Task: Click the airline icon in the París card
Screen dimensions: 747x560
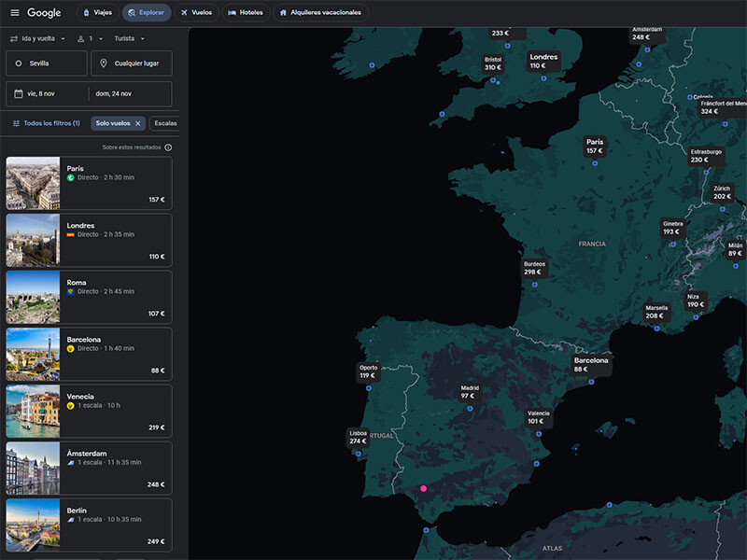Action: click(x=71, y=177)
